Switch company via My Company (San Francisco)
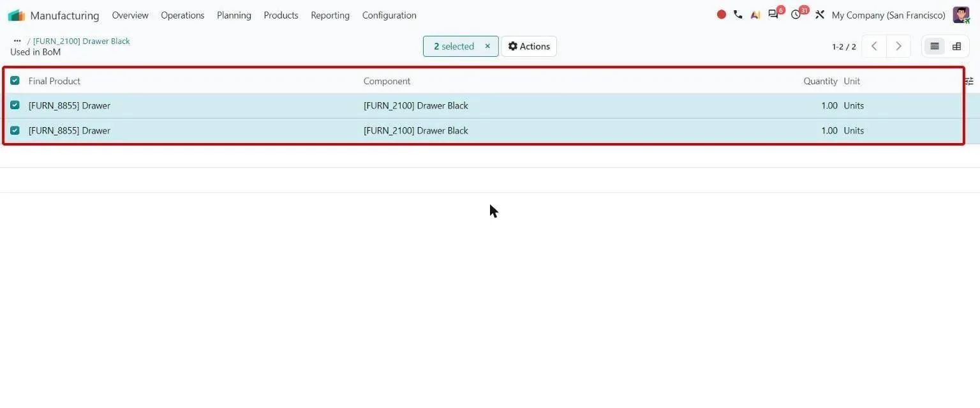This screenshot has width=980, height=408. point(888,15)
